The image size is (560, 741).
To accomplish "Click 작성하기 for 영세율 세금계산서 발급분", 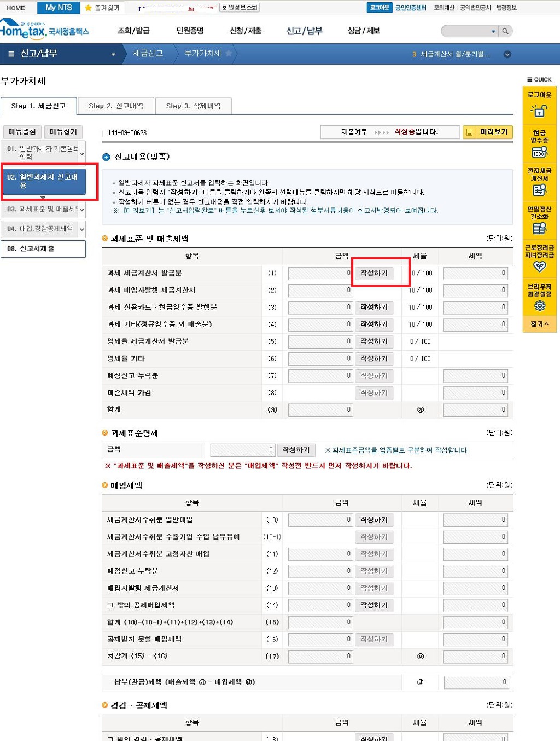I will [374, 341].
